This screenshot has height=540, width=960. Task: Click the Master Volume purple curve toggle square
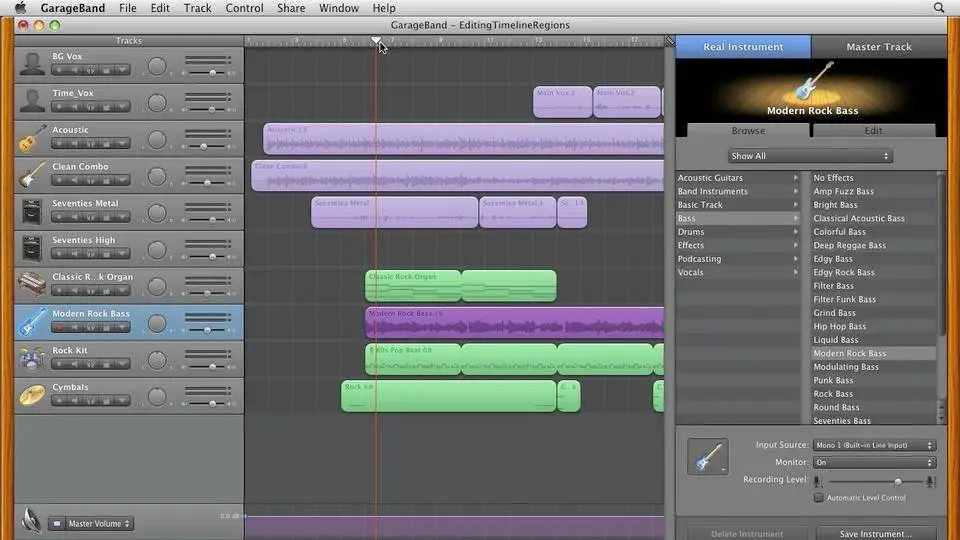click(57, 523)
